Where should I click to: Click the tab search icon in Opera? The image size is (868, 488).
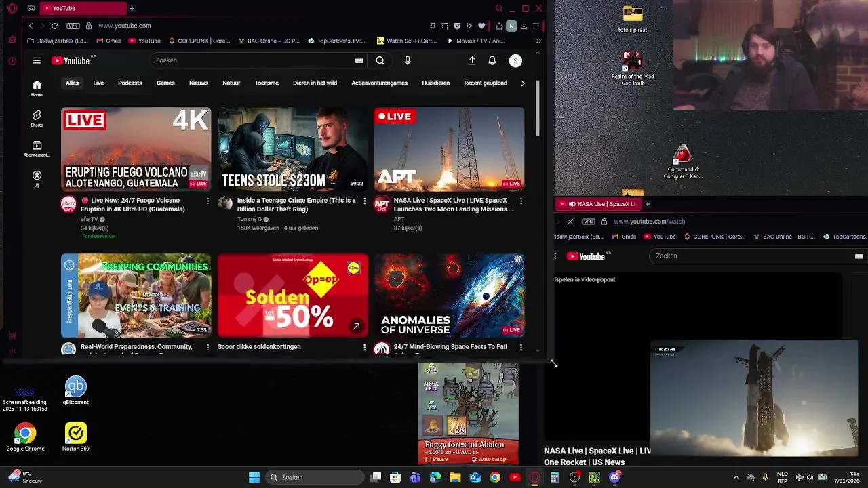point(499,8)
